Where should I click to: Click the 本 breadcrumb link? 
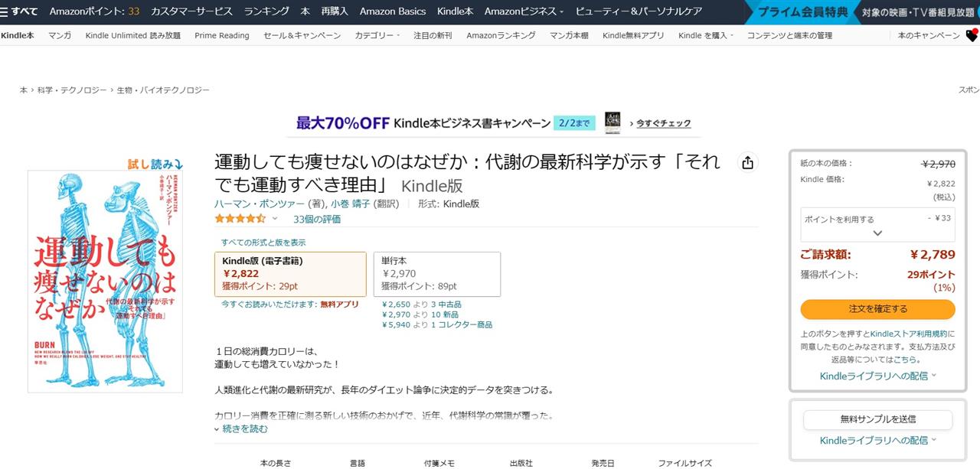pos(23,90)
